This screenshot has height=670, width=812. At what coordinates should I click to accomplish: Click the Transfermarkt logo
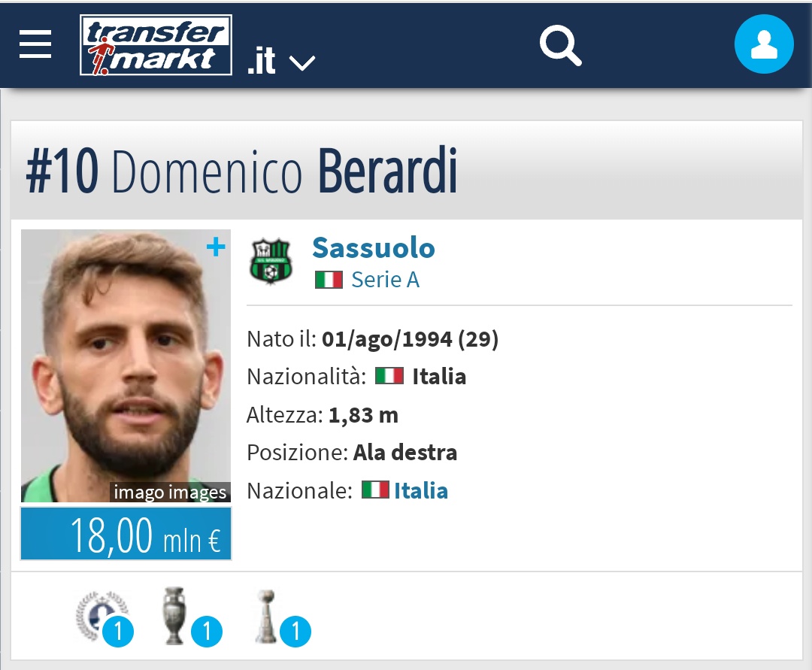tap(156, 45)
